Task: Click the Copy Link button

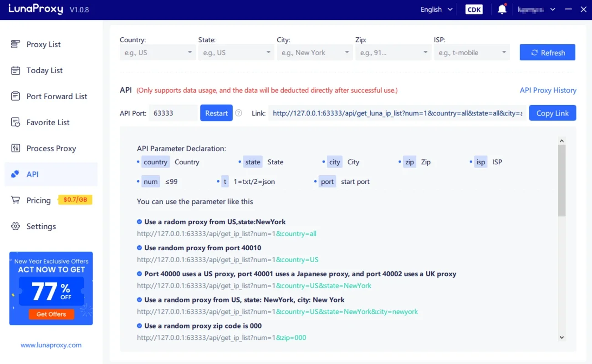Action: (552, 113)
